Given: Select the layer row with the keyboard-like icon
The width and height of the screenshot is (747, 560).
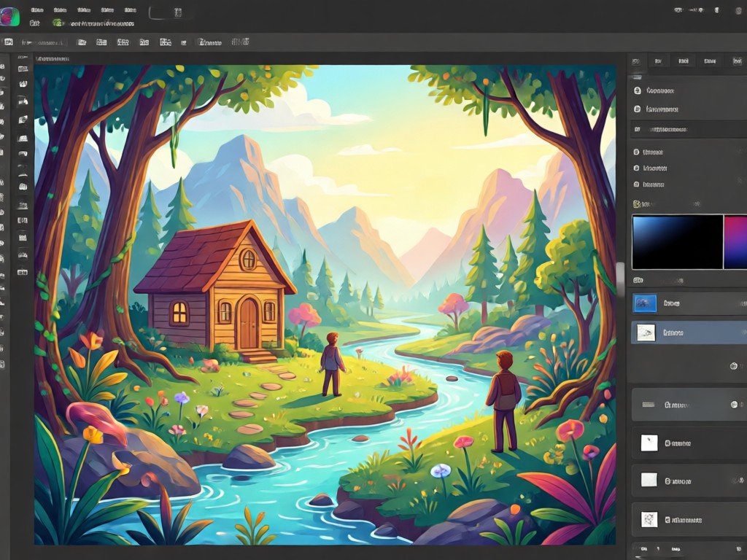Looking at the screenshot, I should [x=689, y=405].
